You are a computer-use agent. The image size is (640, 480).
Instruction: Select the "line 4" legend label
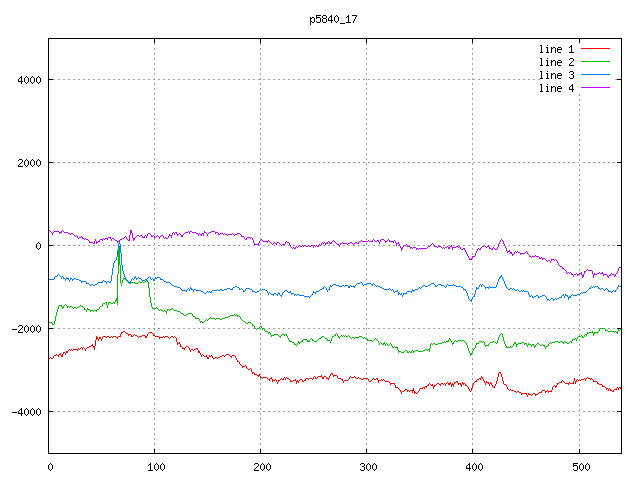click(x=556, y=88)
